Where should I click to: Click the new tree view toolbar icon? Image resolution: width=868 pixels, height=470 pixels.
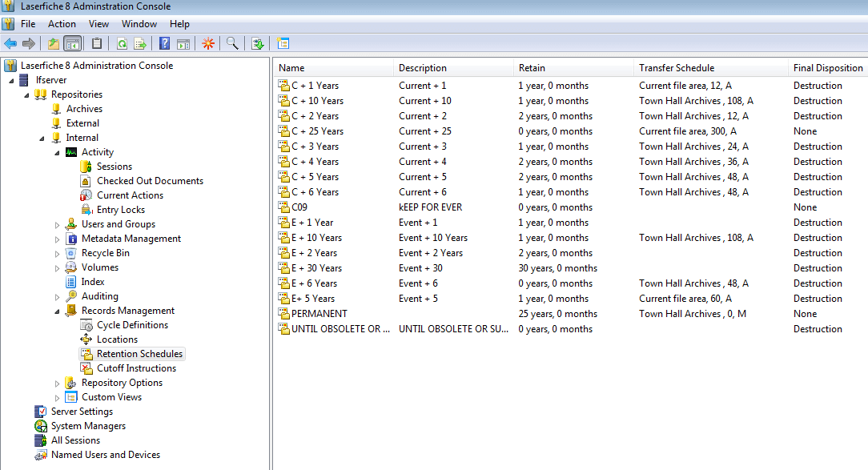point(283,43)
